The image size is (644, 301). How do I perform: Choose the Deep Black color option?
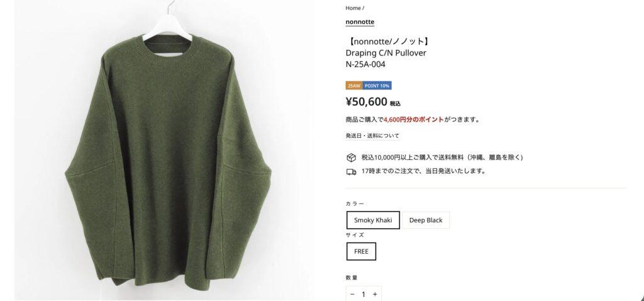(x=426, y=220)
